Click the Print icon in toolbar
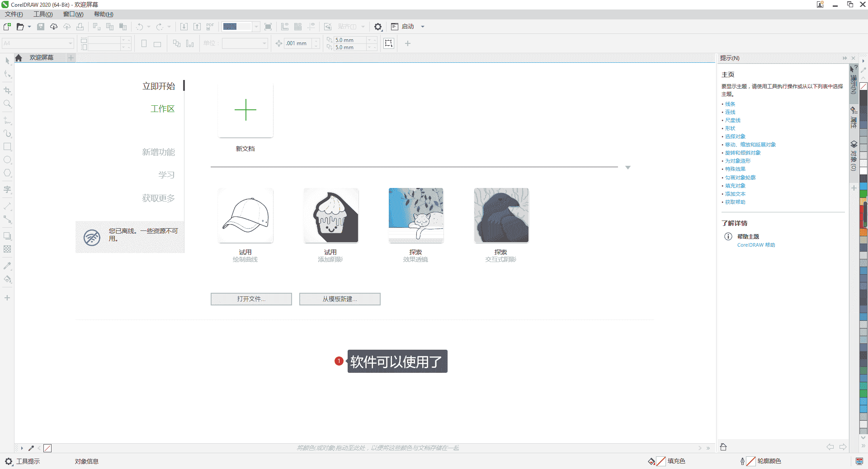This screenshot has width=868, height=469. (80, 27)
